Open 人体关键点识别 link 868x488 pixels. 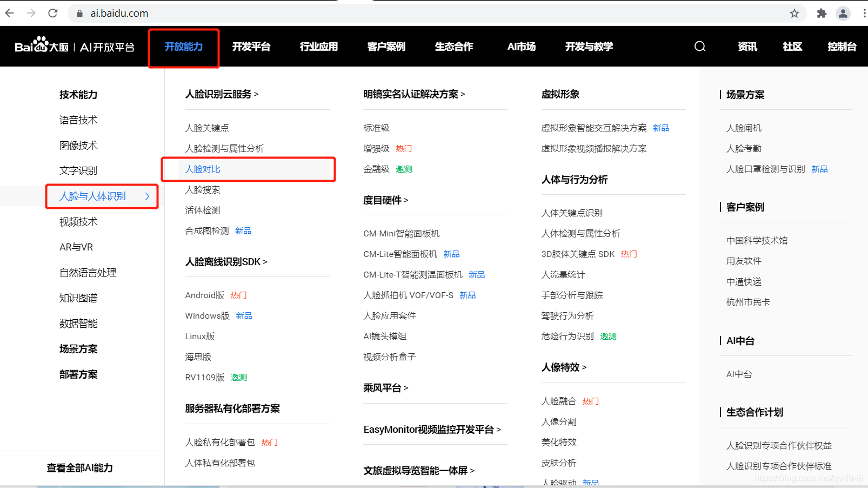[572, 213]
